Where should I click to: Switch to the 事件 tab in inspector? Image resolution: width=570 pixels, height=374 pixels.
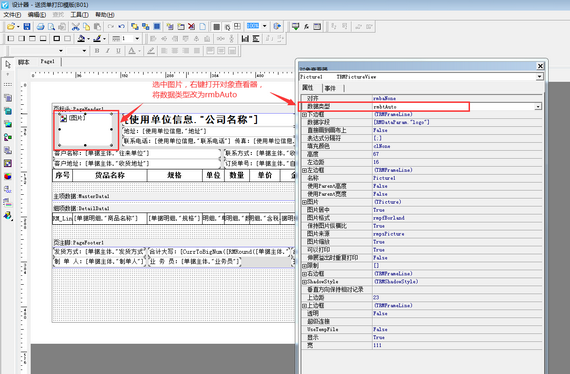click(x=330, y=88)
